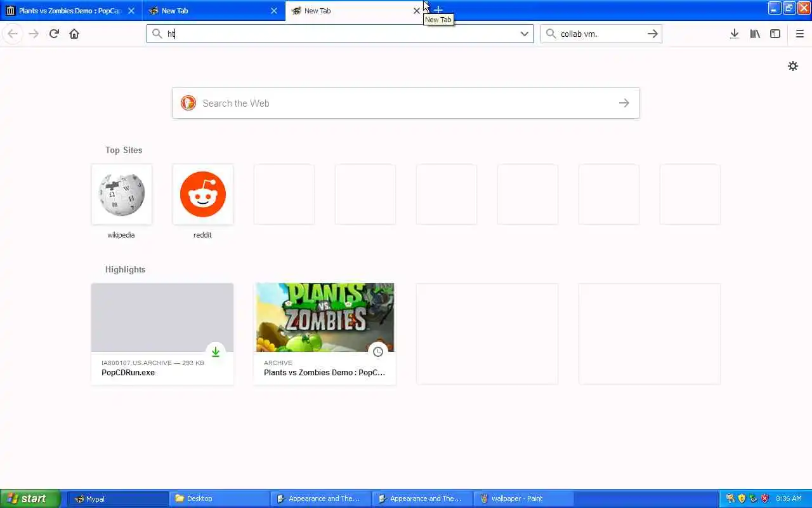Submit Search the Web arrow
Screen dimensions: 812x508
pyautogui.click(x=624, y=103)
